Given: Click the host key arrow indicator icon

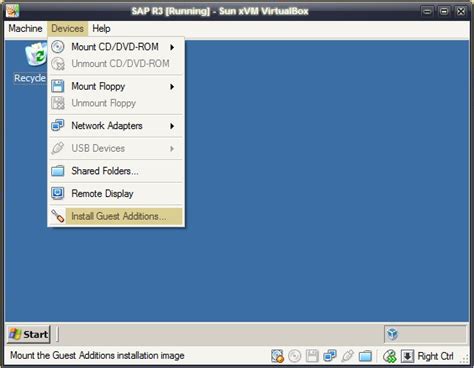Looking at the screenshot, I should coord(407,356).
